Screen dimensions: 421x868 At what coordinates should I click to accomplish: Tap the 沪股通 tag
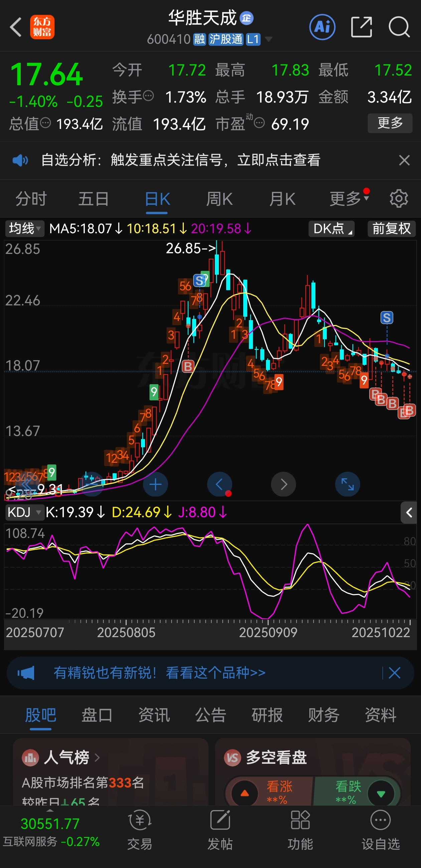226,39
